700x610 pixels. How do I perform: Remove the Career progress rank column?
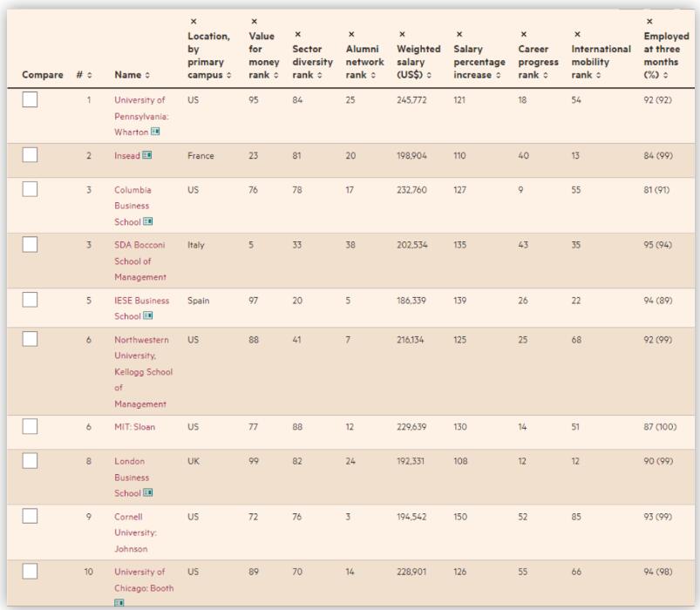(x=524, y=34)
